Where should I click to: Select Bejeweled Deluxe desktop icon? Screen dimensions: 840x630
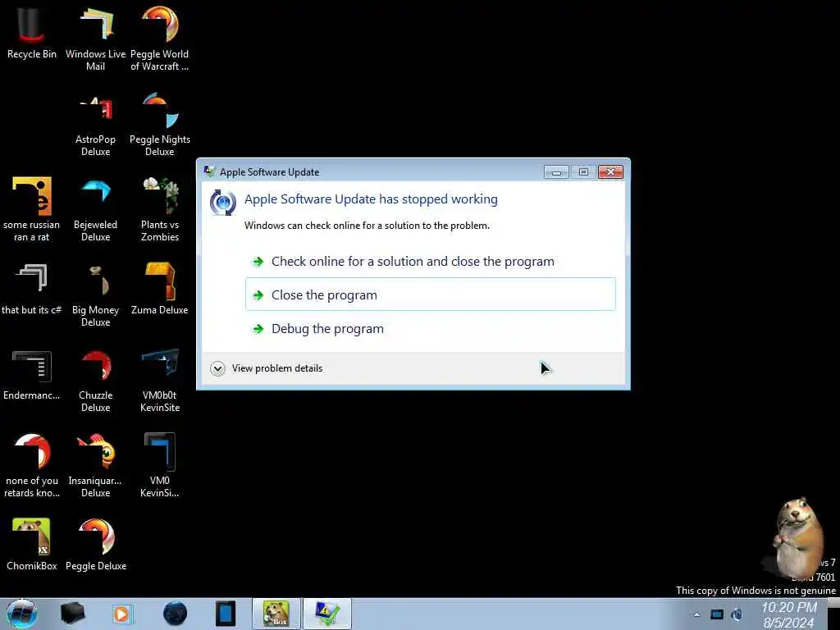(95, 209)
